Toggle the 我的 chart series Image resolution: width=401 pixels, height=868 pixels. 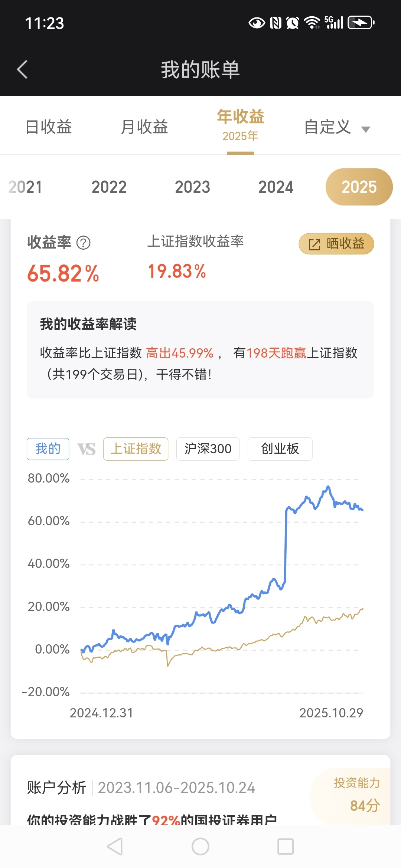tap(48, 449)
